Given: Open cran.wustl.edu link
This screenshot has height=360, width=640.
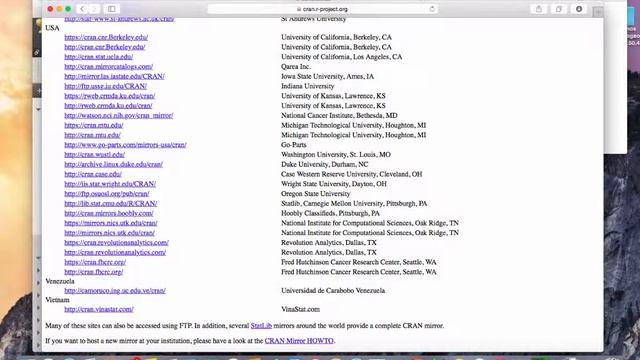Looking at the screenshot, I should click(95, 155).
